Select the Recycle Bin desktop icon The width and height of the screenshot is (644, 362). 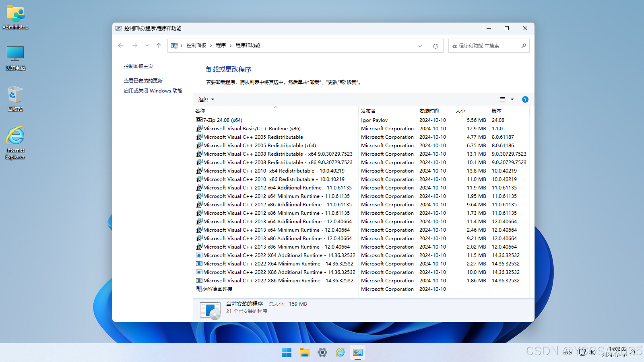15,99
